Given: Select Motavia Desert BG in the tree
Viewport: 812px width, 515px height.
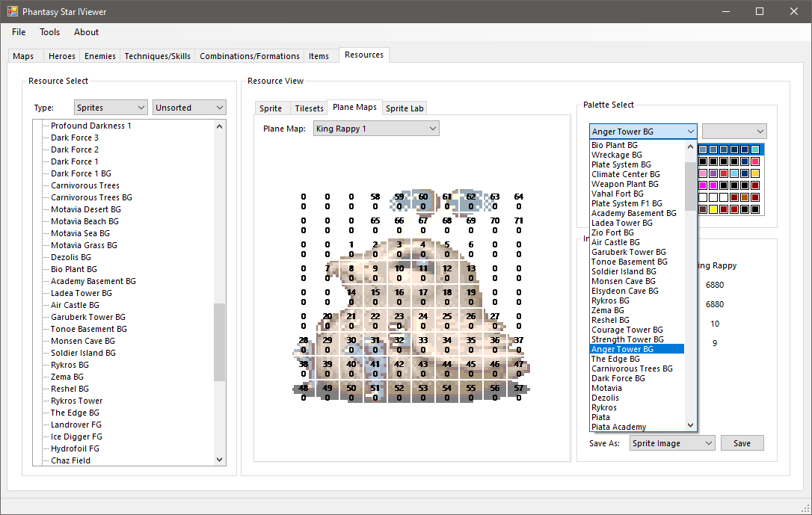Looking at the screenshot, I should [86, 209].
